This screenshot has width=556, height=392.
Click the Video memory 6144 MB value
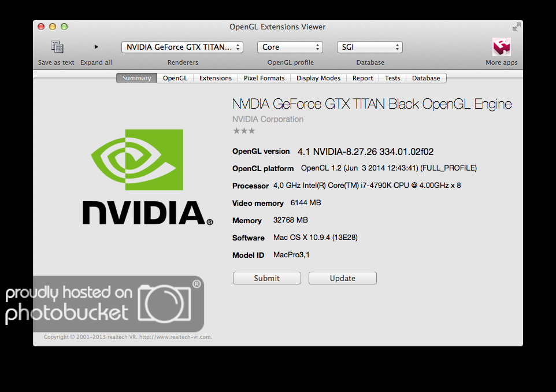[x=306, y=203]
